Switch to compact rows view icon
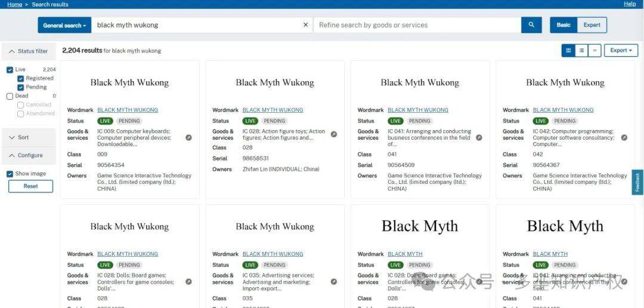The height and width of the screenshot is (308, 644). 595,51
